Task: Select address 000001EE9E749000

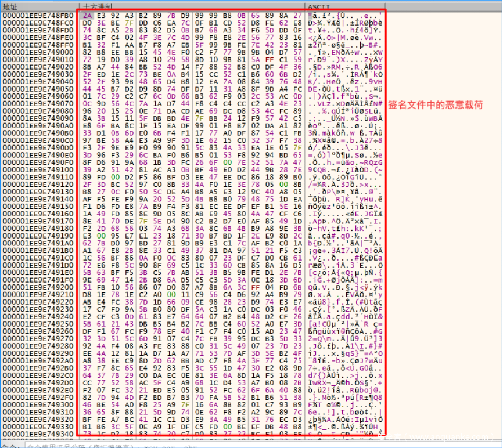Action: coord(38,52)
